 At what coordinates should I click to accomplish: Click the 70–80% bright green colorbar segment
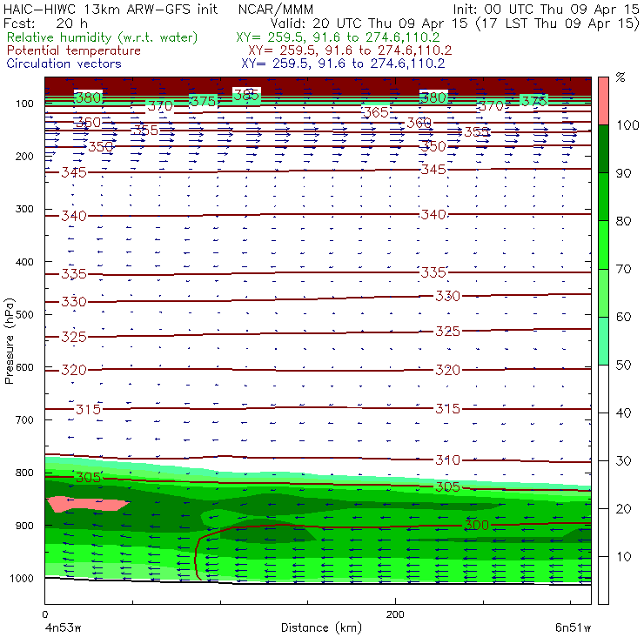click(x=603, y=245)
